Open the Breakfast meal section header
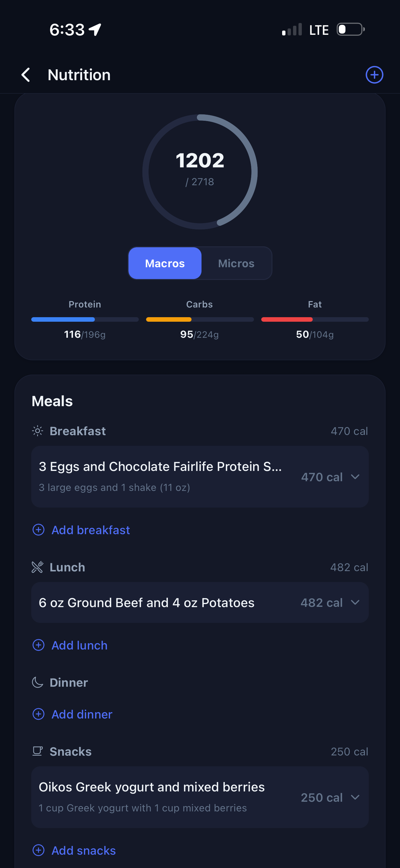This screenshot has height=868, width=400. coord(78,431)
